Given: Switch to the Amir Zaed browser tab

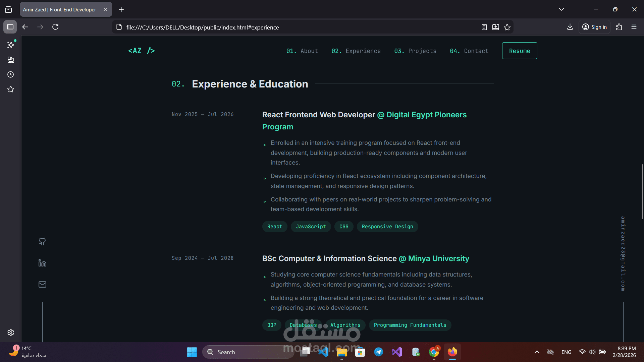Looking at the screenshot, I should pyautogui.click(x=59, y=9).
